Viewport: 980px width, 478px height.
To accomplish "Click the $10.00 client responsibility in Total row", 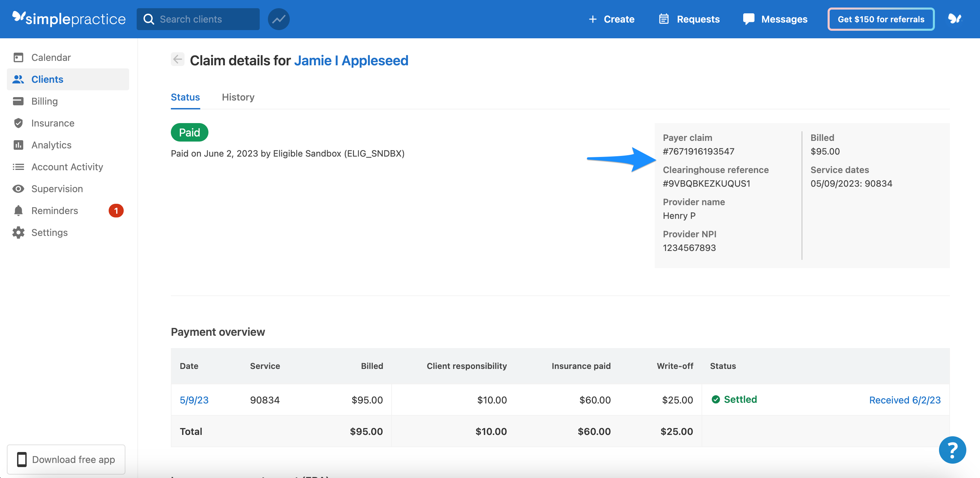I will [x=491, y=431].
